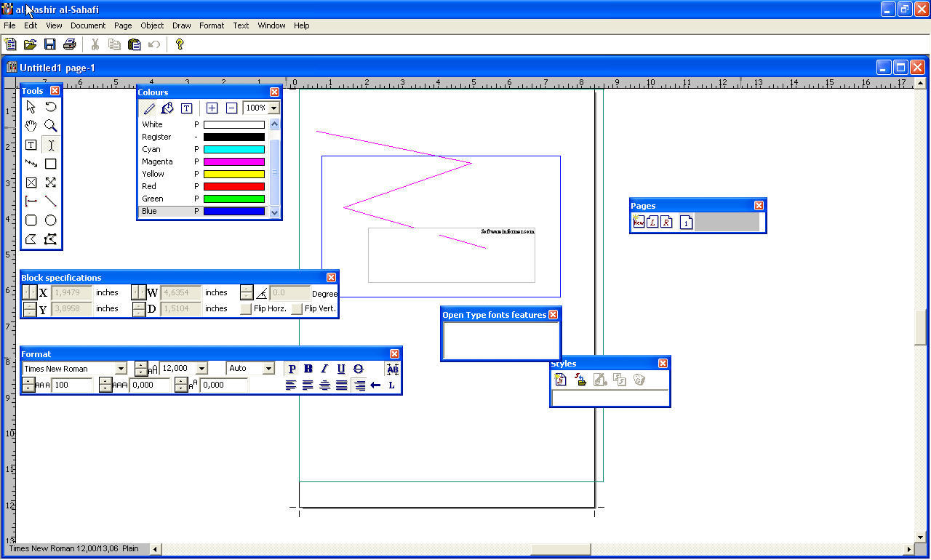The width and height of the screenshot is (931, 560).
Task: Pick the hand pan tool
Action: (31, 126)
